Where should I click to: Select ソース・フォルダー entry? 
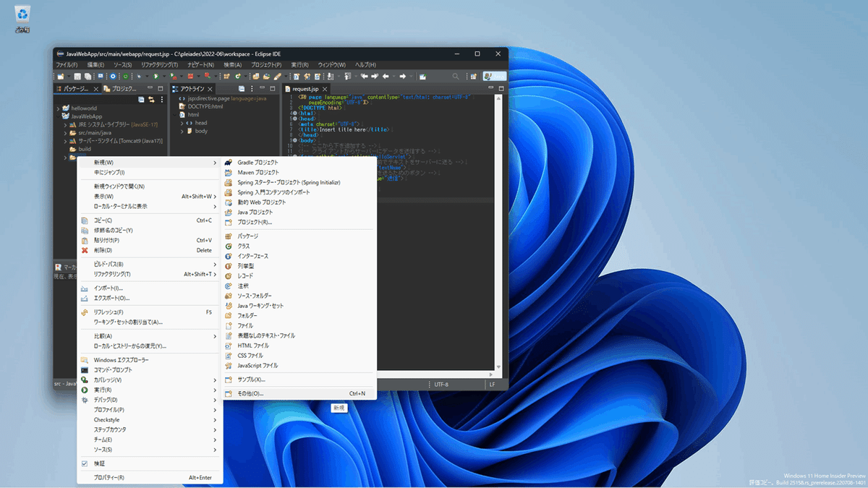pos(300,296)
